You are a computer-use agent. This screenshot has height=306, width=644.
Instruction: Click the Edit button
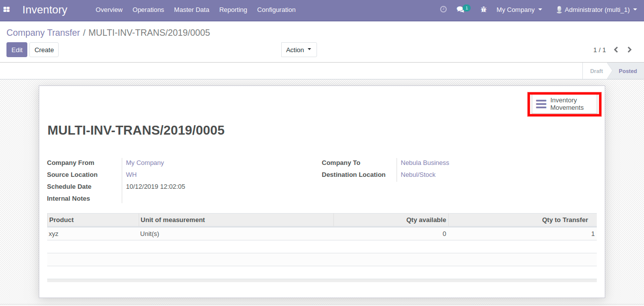[17, 50]
